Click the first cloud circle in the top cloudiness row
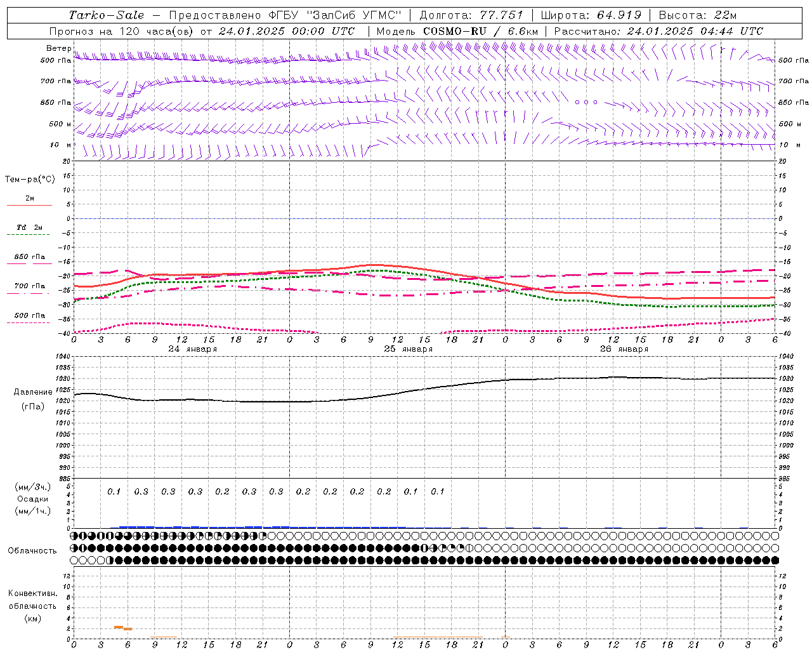The width and height of the screenshot is (812, 650). click(x=74, y=536)
